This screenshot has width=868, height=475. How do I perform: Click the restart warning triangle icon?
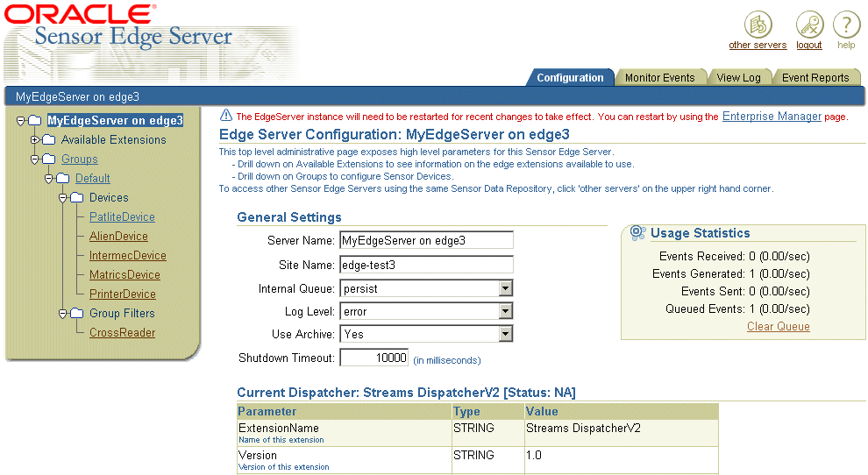pos(226,115)
